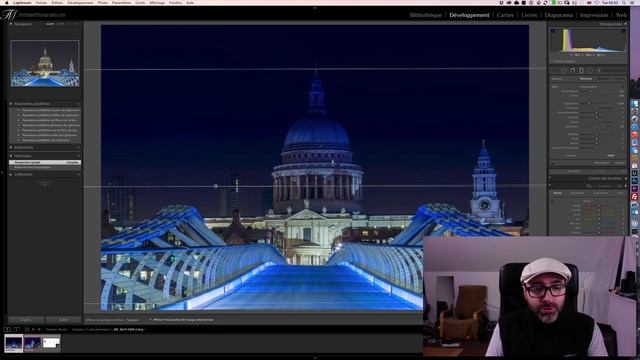Hide the top module bar with edge arrow
The width and height of the screenshot is (640, 360).
click(315, 8)
